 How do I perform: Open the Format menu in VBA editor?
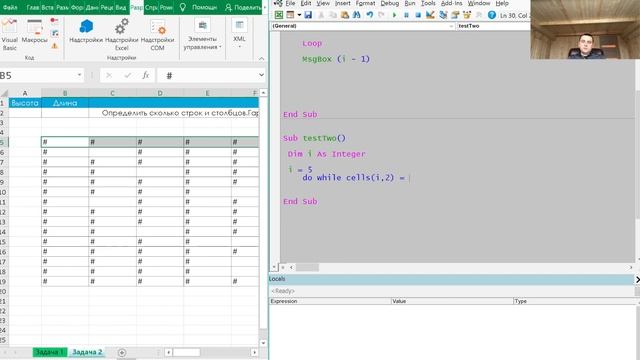pos(365,3)
